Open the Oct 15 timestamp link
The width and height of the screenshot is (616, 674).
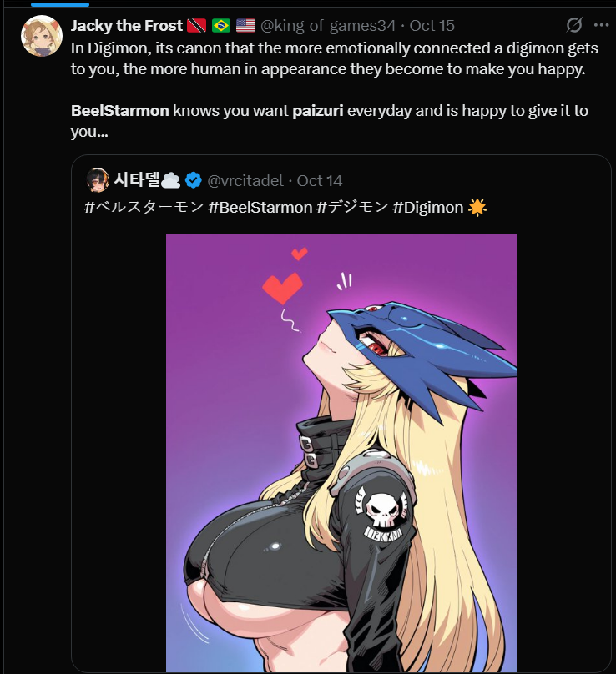point(432,25)
